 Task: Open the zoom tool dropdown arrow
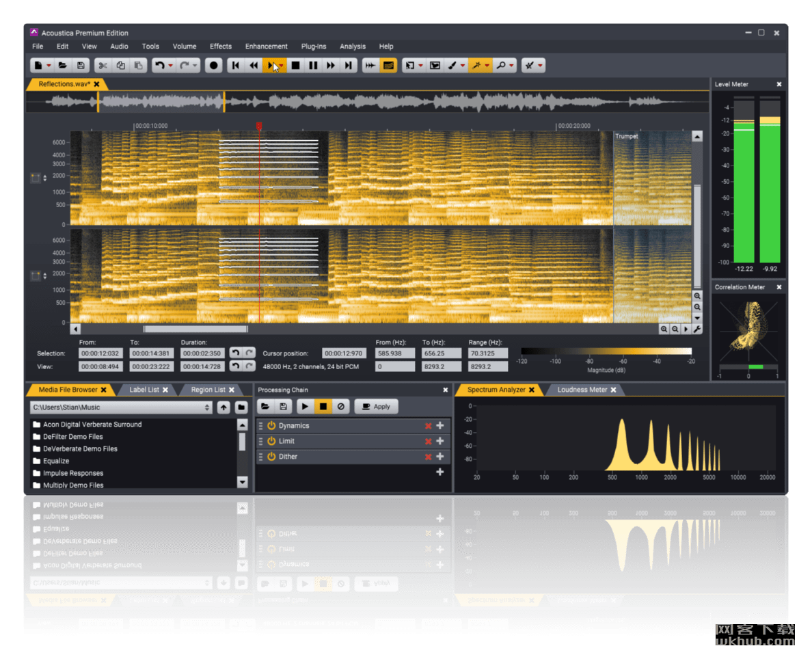pyautogui.click(x=511, y=66)
